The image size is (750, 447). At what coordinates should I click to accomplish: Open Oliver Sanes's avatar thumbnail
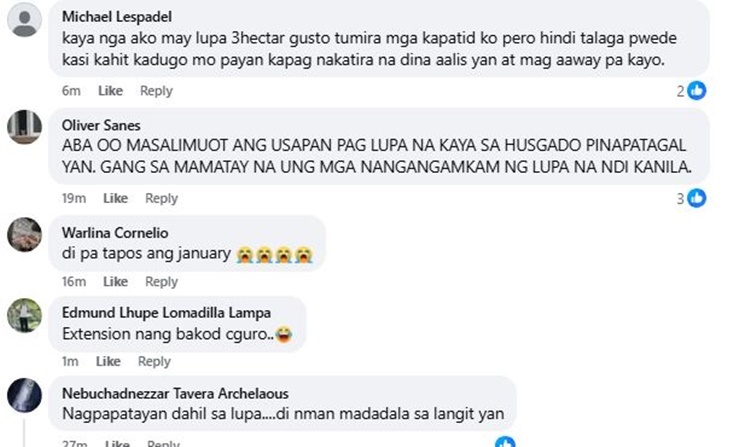pos(24,127)
